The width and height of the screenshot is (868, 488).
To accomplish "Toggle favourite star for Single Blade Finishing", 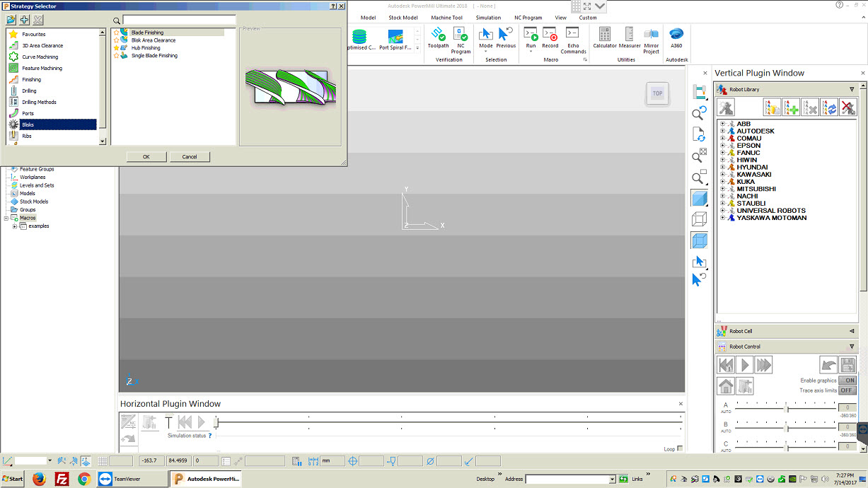I will pyautogui.click(x=116, y=56).
